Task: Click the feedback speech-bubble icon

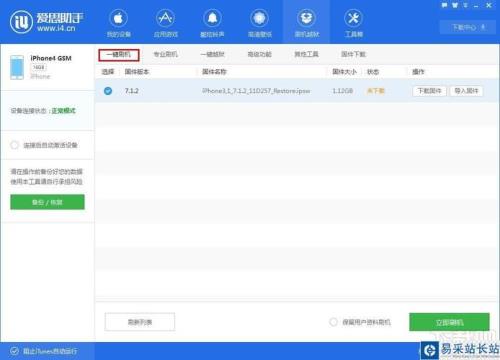Action: (444, 5)
